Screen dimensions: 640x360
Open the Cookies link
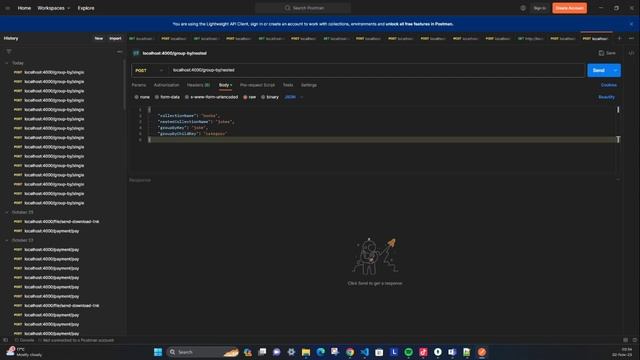tap(609, 85)
